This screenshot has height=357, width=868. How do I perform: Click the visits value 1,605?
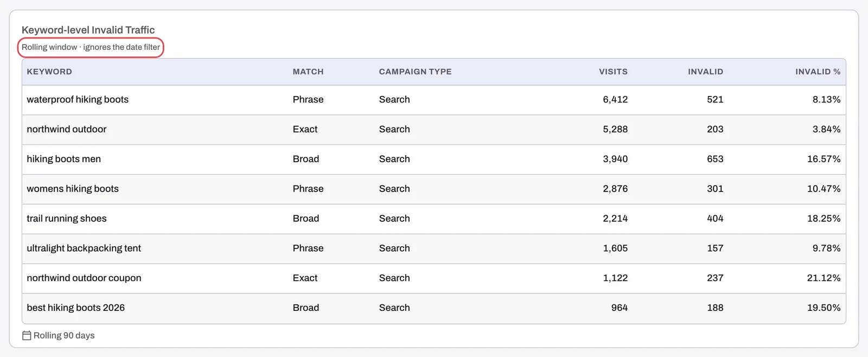615,248
